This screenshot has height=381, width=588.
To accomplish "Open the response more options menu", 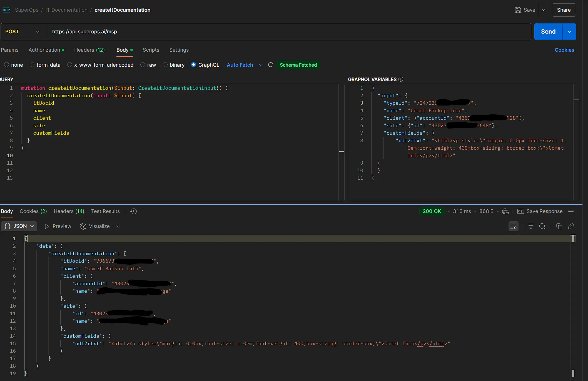I will click(x=571, y=211).
